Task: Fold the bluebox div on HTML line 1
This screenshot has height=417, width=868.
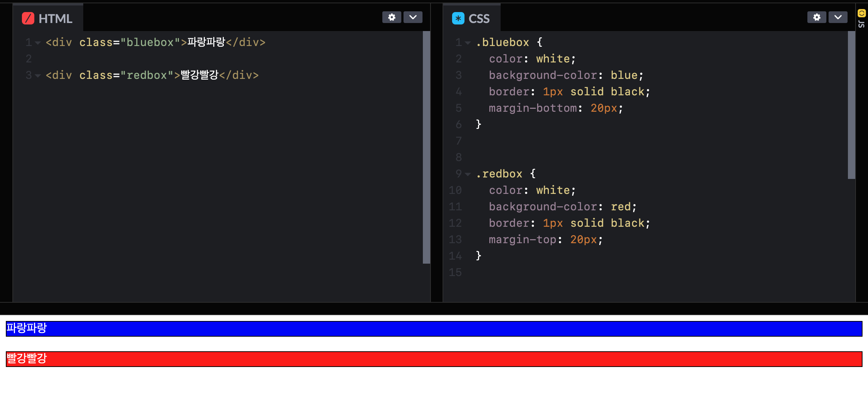Action: pyautogui.click(x=38, y=43)
